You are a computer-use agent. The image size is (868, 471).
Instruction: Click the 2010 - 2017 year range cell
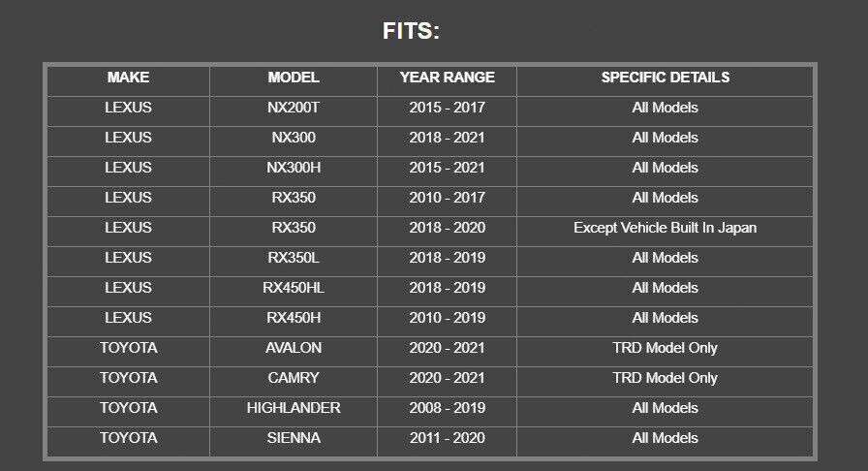pyautogui.click(x=447, y=198)
